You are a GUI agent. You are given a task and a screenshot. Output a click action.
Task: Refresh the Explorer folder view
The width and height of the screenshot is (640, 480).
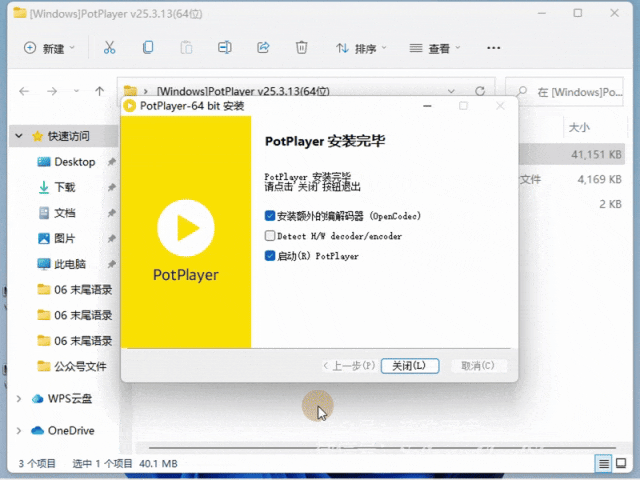(480, 91)
